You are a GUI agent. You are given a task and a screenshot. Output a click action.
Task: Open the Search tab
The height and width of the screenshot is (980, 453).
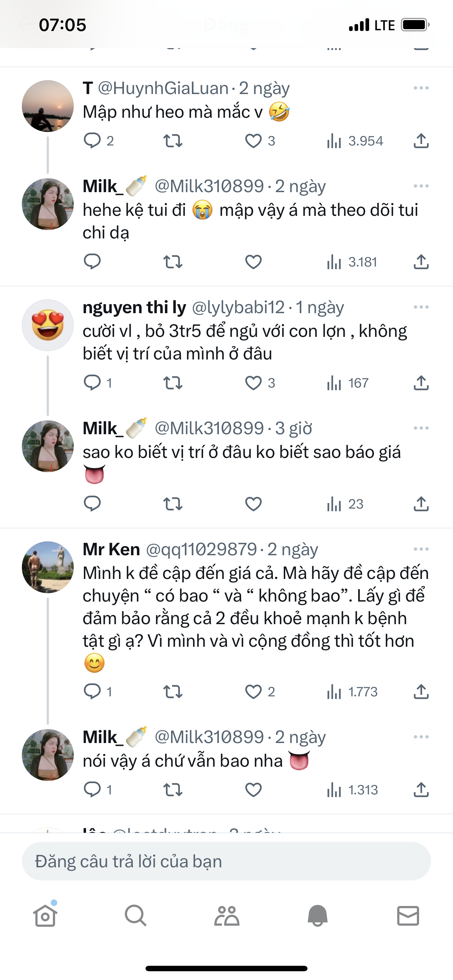tap(136, 916)
